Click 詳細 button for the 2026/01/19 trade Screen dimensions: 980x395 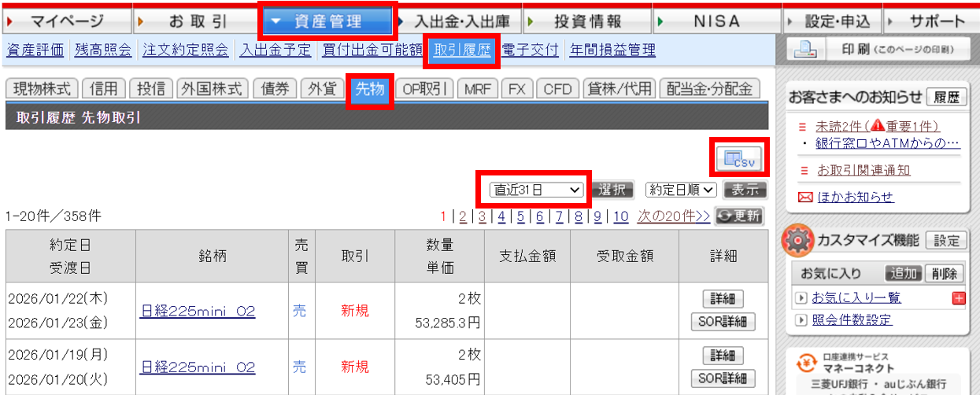point(723,356)
